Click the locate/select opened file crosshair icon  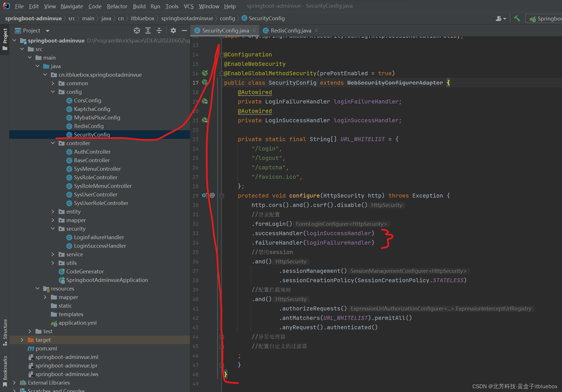(137, 31)
